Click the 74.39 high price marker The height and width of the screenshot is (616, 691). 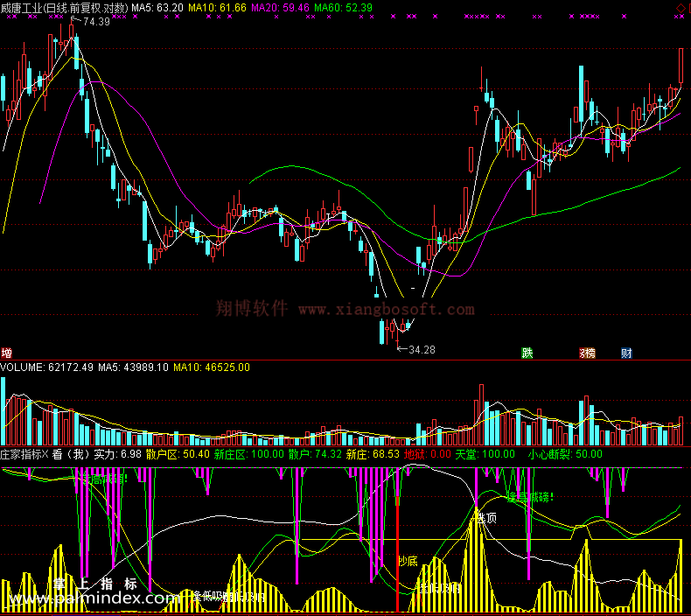[x=96, y=22]
